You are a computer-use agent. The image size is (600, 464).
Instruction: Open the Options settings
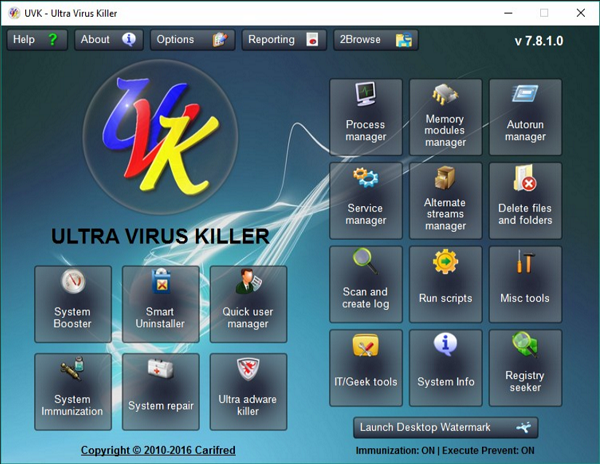tap(192, 40)
